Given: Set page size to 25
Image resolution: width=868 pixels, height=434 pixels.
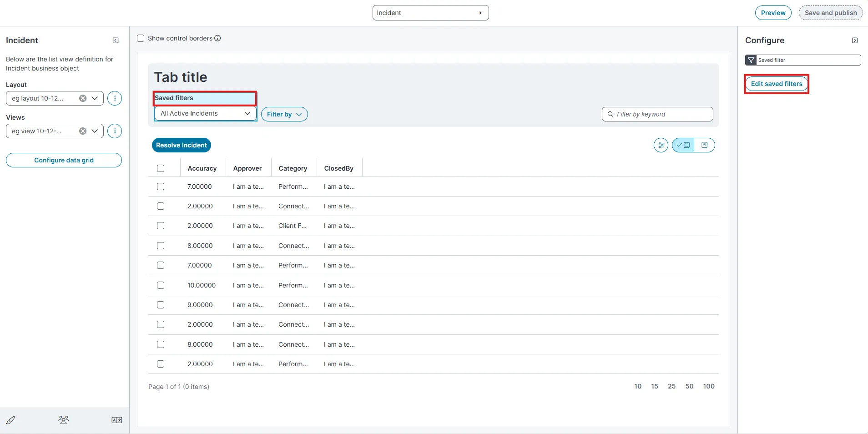Looking at the screenshot, I should pyautogui.click(x=671, y=386).
